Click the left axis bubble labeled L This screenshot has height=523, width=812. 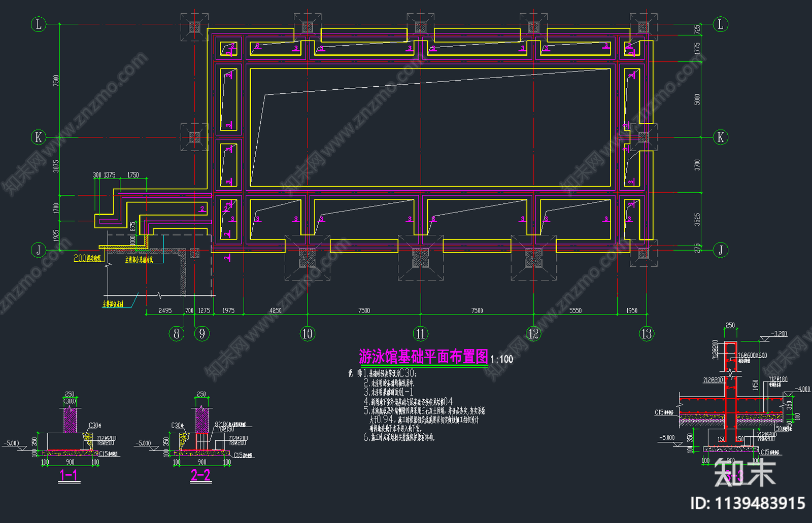tap(39, 24)
